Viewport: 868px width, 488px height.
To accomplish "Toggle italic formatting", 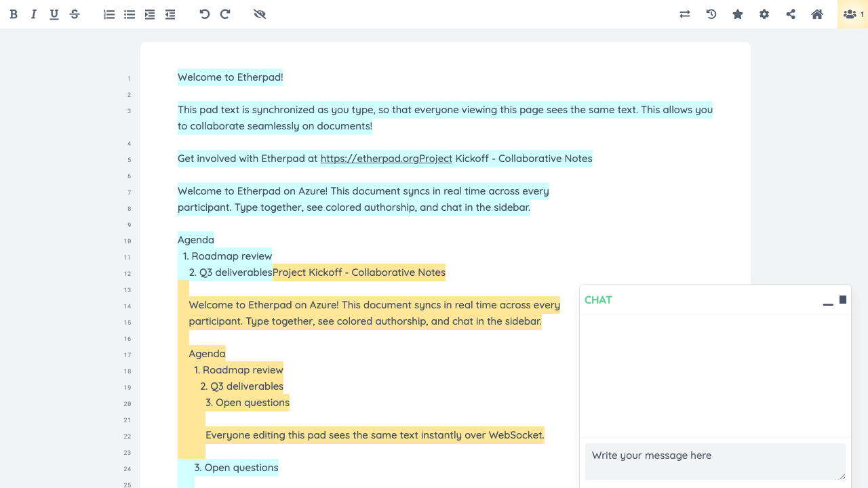I will (x=34, y=14).
